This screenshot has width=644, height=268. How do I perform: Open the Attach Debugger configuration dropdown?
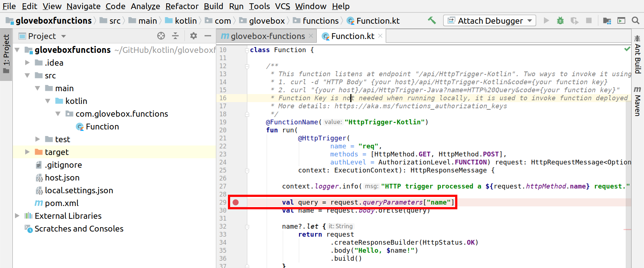pyautogui.click(x=489, y=20)
